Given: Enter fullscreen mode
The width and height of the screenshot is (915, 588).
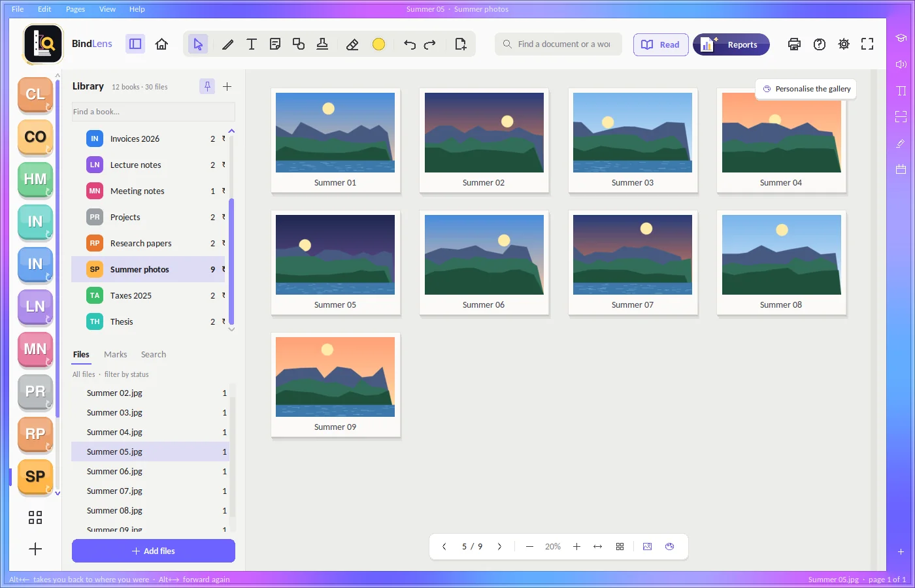Looking at the screenshot, I should click(x=867, y=44).
